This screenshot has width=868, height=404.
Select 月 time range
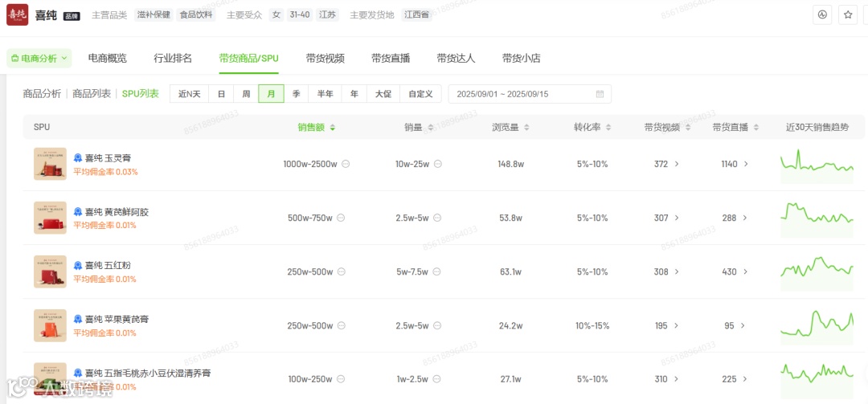pos(272,94)
